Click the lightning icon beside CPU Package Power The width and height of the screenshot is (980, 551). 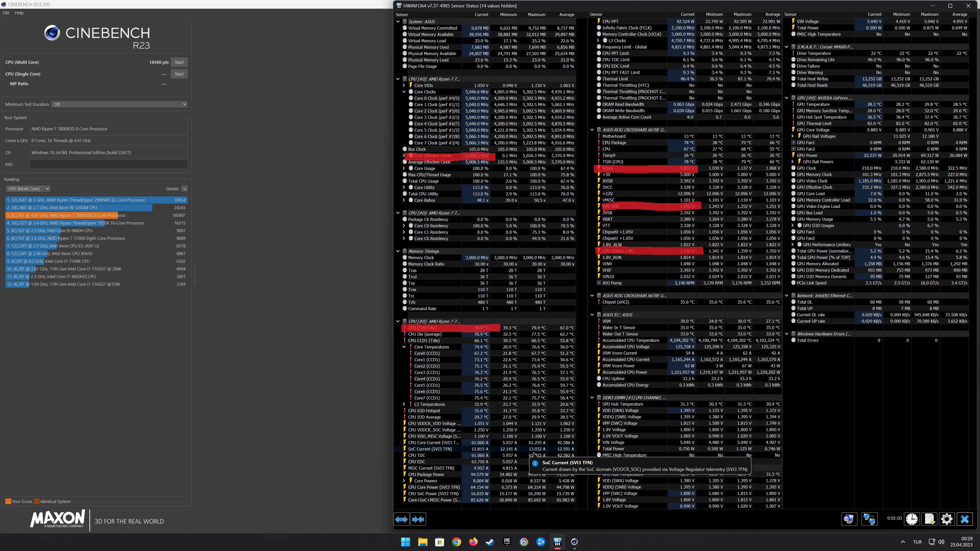tap(405, 474)
